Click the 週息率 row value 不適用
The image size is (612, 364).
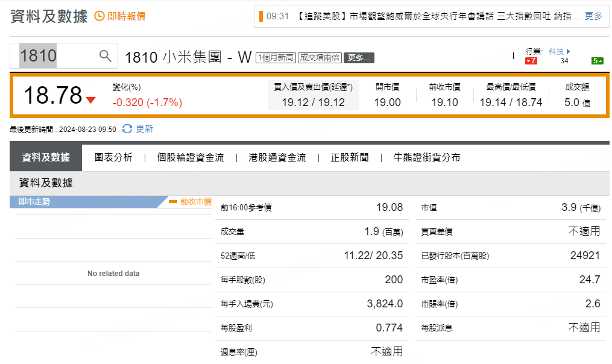coord(386,352)
